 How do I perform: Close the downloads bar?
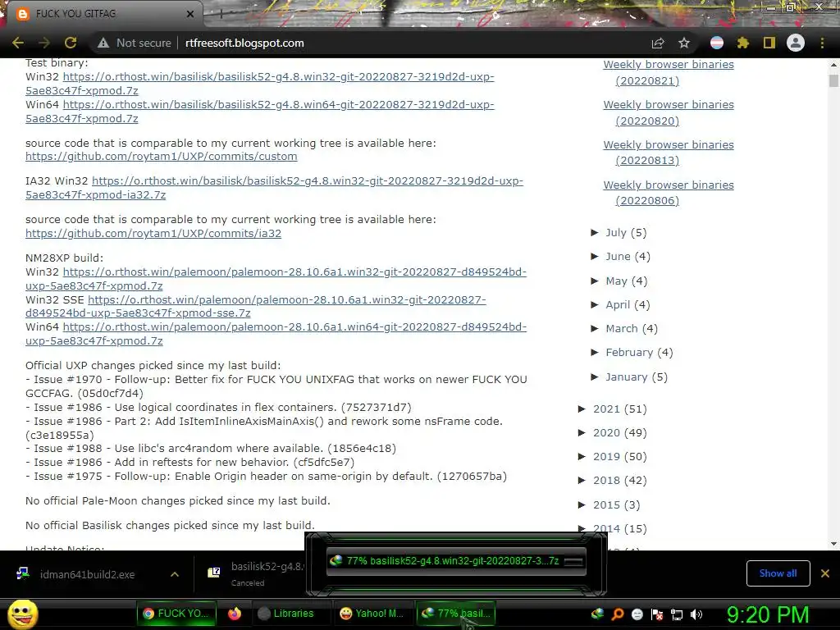coord(825,573)
